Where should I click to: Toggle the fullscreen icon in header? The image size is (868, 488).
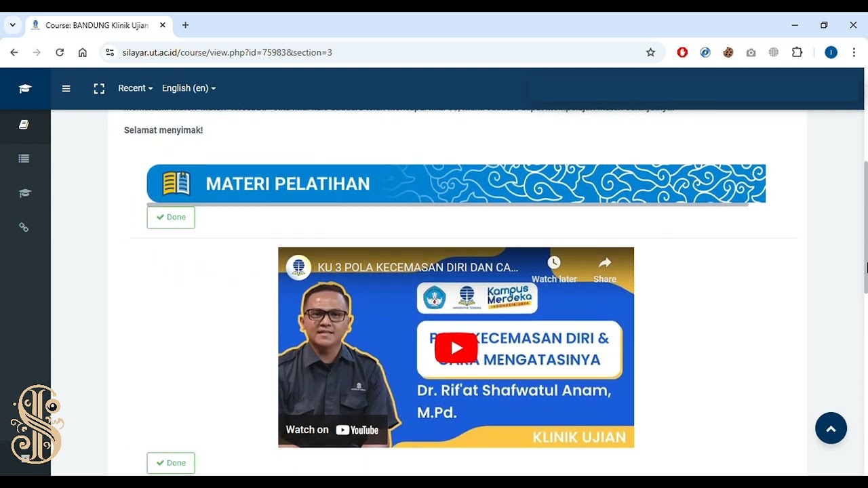pos(99,88)
